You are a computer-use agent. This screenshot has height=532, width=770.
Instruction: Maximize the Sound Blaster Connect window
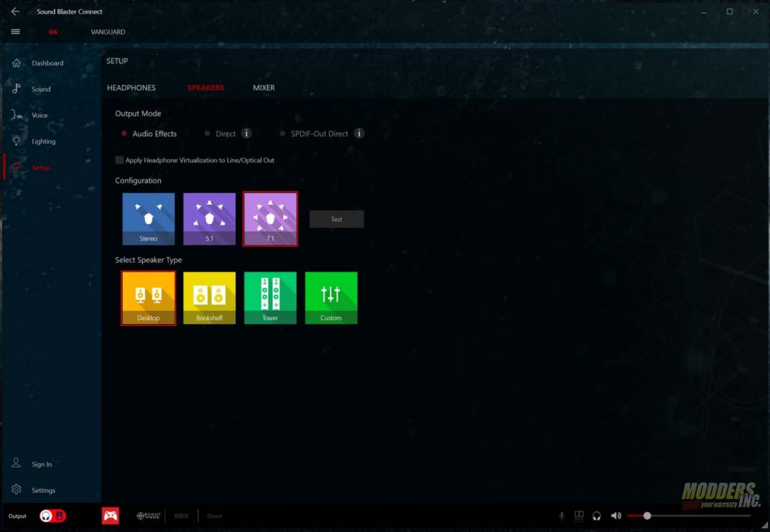pyautogui.click(x=729, y=11)
